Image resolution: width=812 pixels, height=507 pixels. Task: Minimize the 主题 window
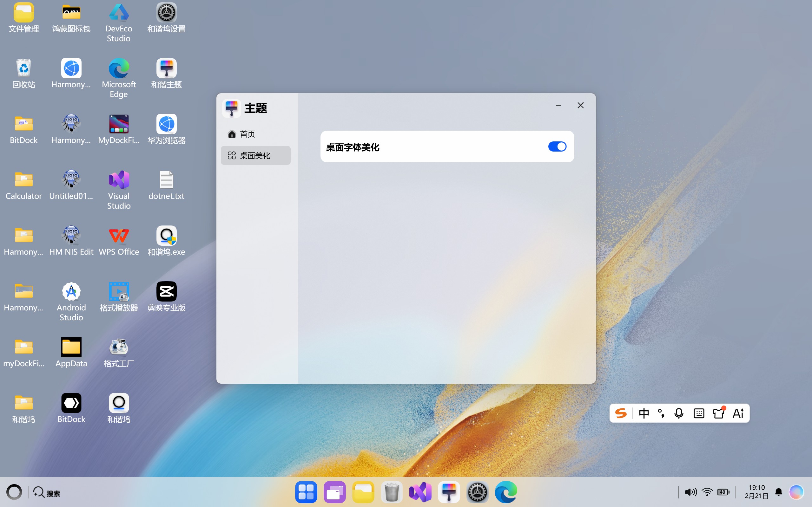click(558, 105)
